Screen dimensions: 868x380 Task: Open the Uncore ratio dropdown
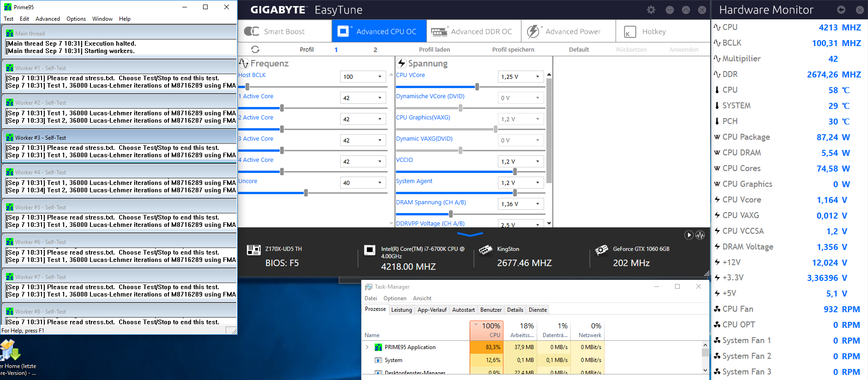[380, 183]
